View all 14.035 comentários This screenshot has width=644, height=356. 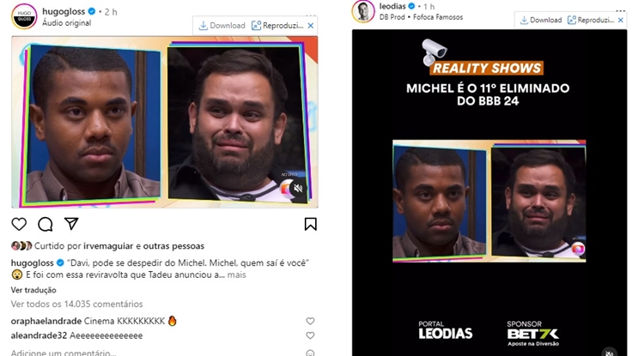point(76,304)
